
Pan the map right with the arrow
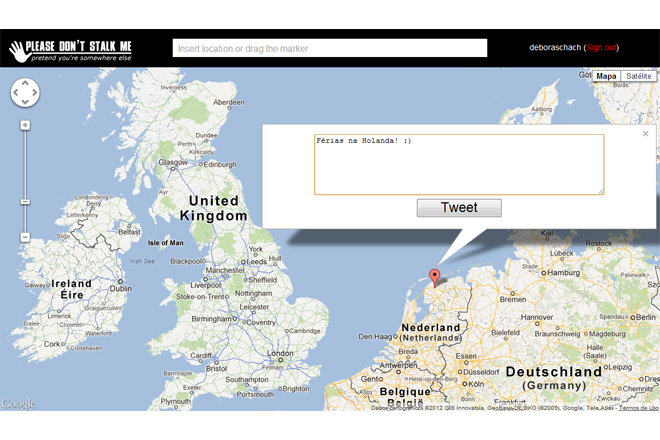[x=35, y=93]
